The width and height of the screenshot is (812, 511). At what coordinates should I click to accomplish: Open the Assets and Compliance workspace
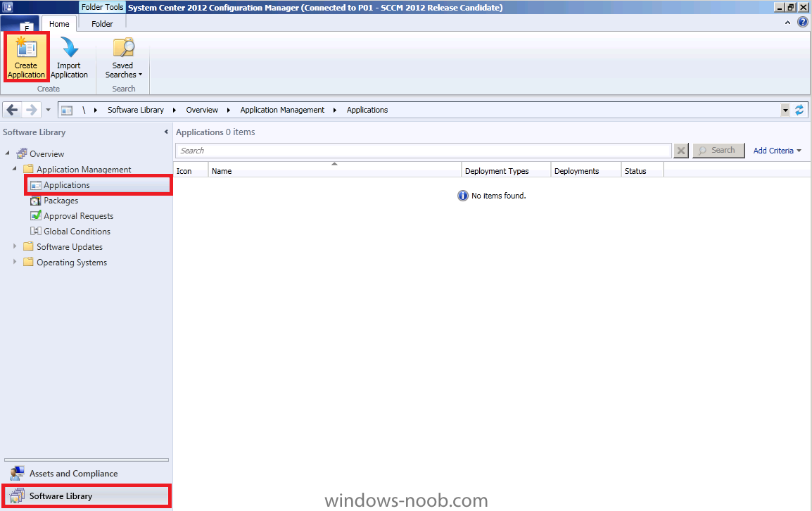[87, 473]
